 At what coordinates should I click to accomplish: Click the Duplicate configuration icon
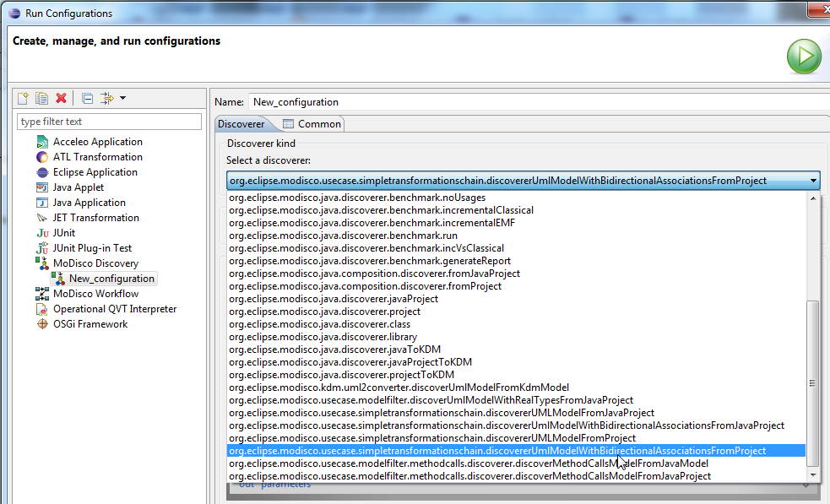42,99
